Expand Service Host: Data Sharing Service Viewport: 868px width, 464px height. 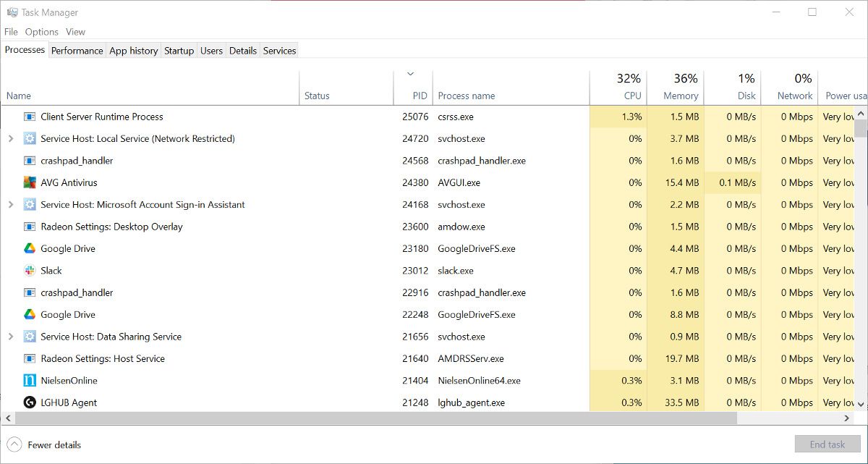click(x=11, y=336)
